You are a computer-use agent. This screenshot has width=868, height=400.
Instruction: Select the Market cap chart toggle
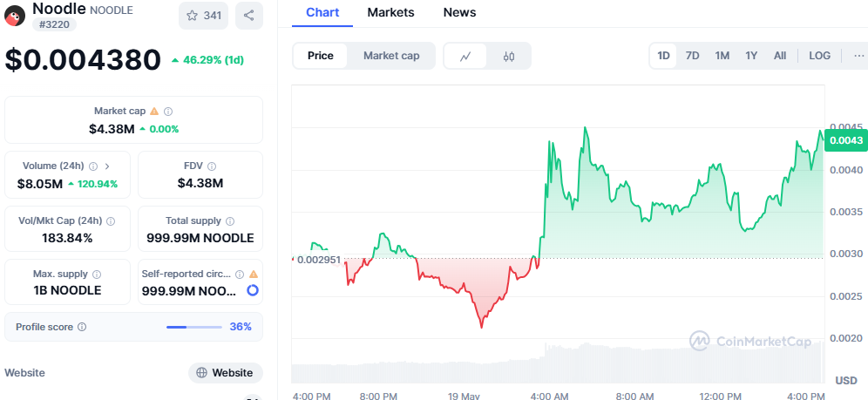(391, 56)
